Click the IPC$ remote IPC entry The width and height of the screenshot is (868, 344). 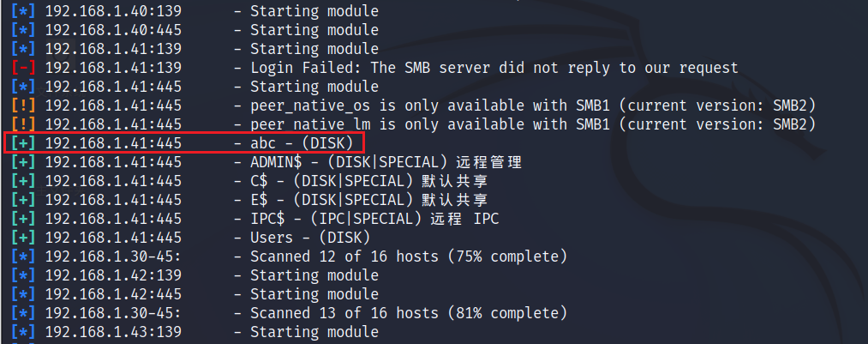[x=374, y=219]
